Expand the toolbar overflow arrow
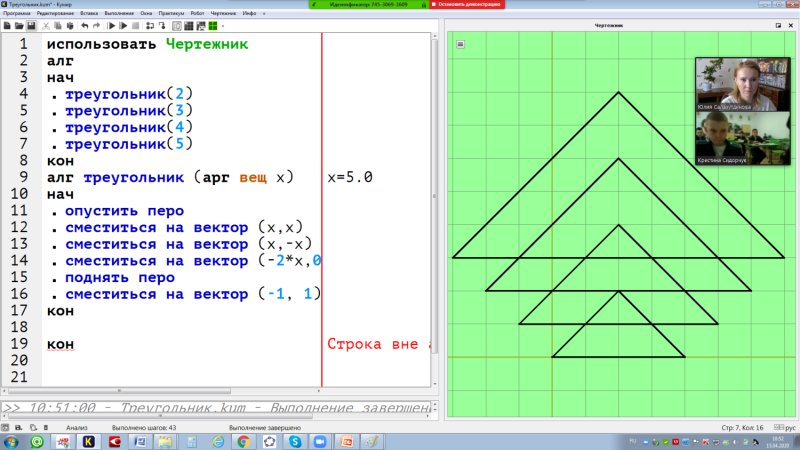 click(223, 26)
